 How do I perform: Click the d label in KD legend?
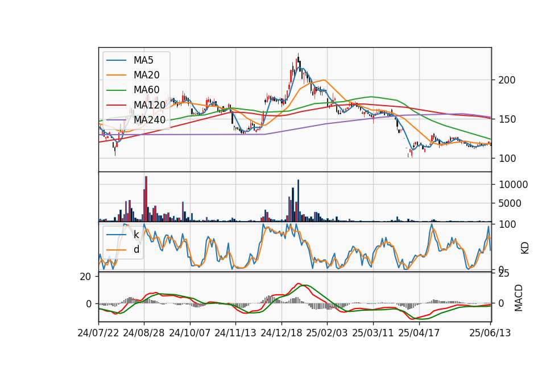click(136, 249)
